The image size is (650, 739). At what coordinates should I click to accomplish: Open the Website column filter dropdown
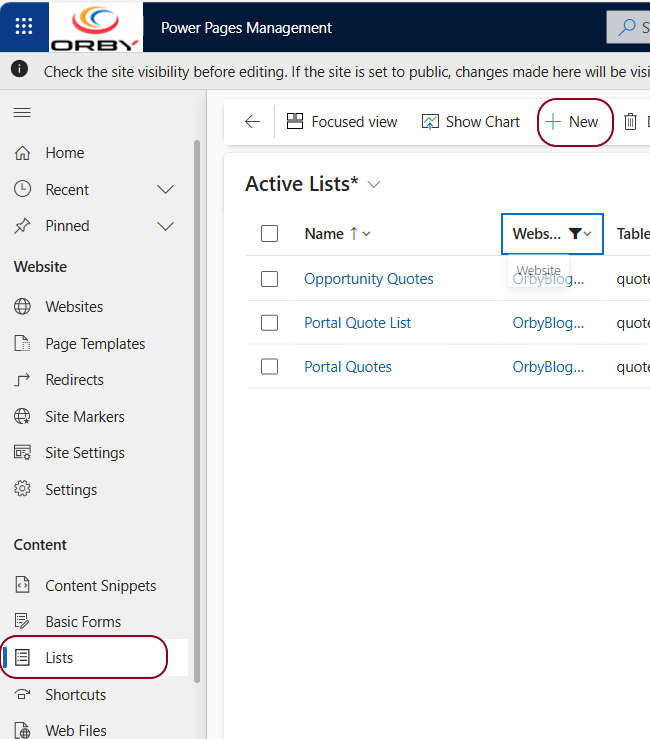587,234
